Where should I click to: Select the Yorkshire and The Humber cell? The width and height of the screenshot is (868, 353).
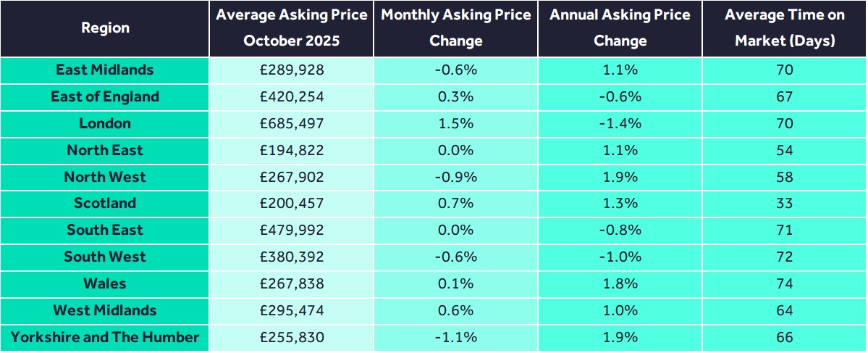[105, 338]
